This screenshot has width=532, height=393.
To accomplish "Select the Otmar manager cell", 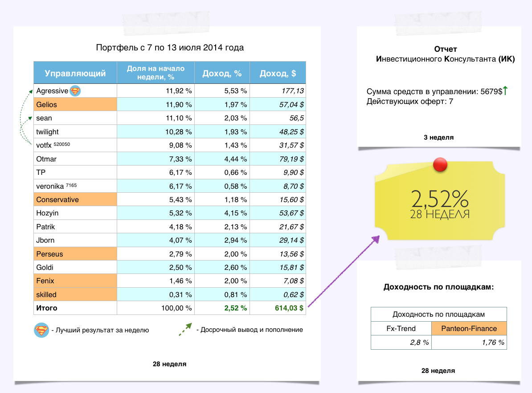I will pos(75,159).
